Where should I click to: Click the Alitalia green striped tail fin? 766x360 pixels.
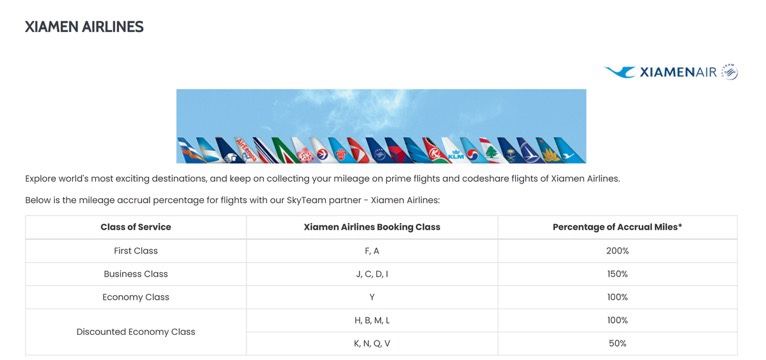285,150
